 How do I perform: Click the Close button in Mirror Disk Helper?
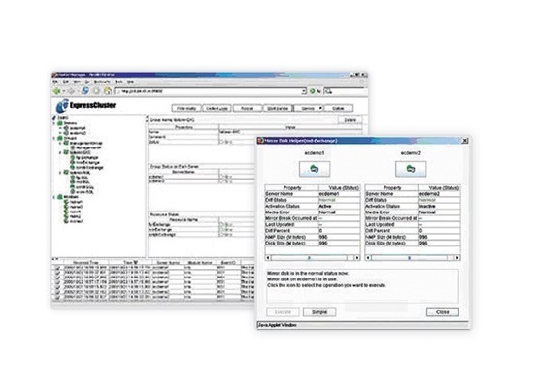pyautogui.click(x=443, y=312)
